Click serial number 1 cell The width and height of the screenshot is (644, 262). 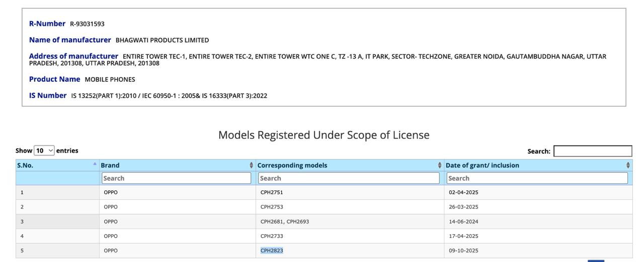[x=57, y=192]
